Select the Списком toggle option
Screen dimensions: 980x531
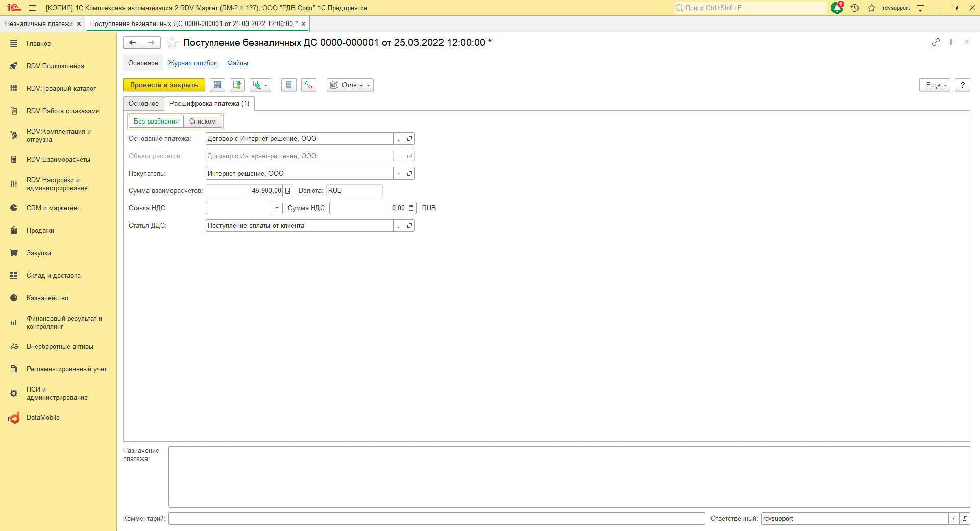pos(203,122)
